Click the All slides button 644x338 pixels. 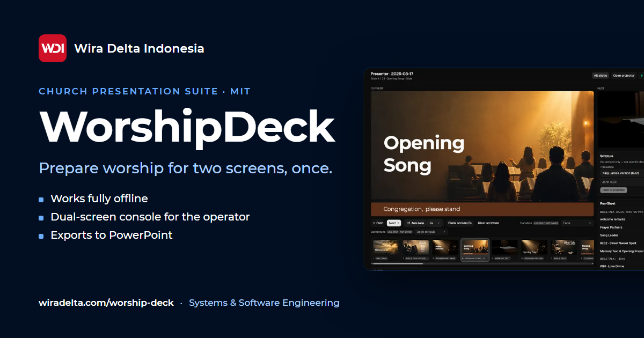click(x=600, y=76)
